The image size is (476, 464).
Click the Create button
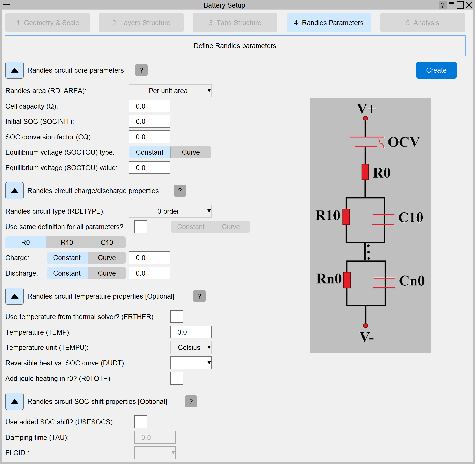pyautogui.click(x=436, y=70)
